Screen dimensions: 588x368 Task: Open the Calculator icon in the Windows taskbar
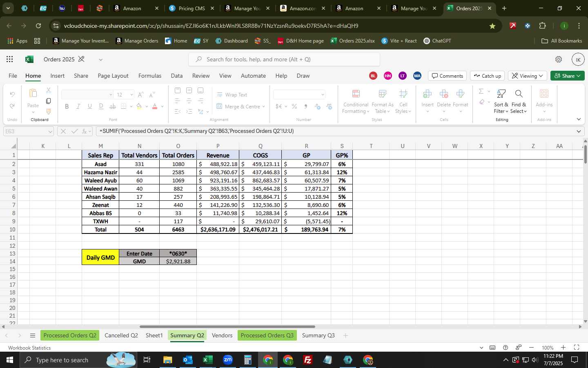247,360
